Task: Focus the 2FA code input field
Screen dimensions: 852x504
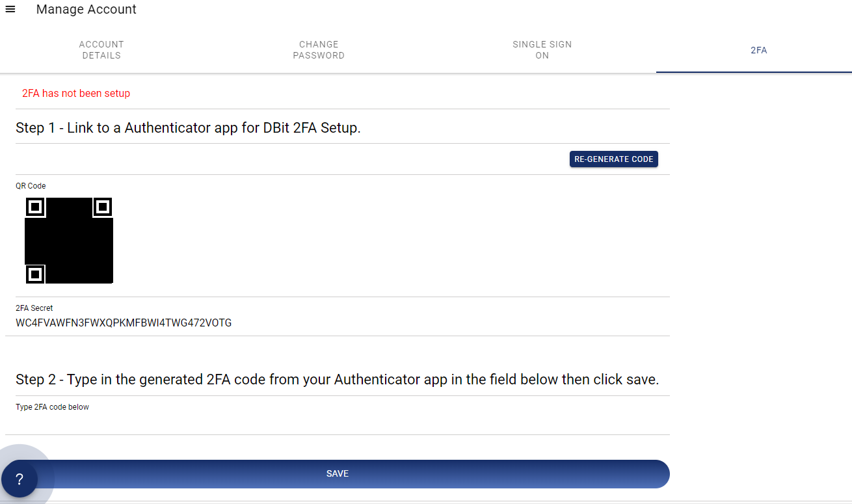Action: 338,423
